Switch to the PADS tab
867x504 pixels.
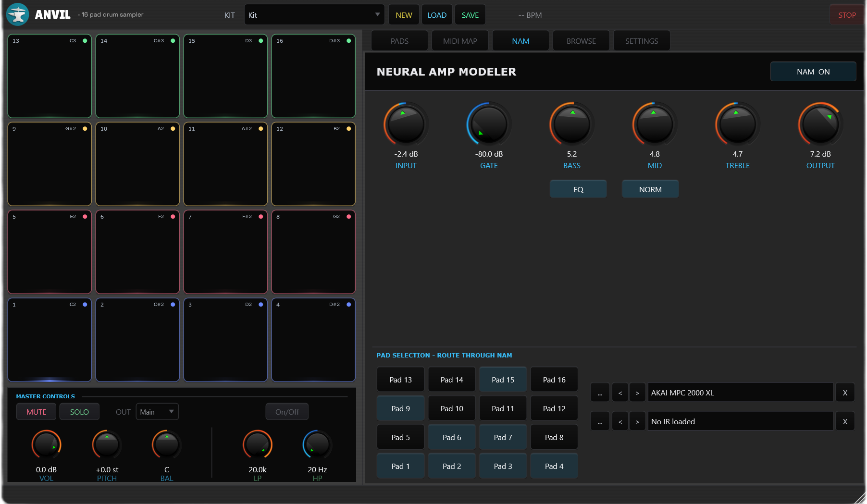tap(399, 41)
